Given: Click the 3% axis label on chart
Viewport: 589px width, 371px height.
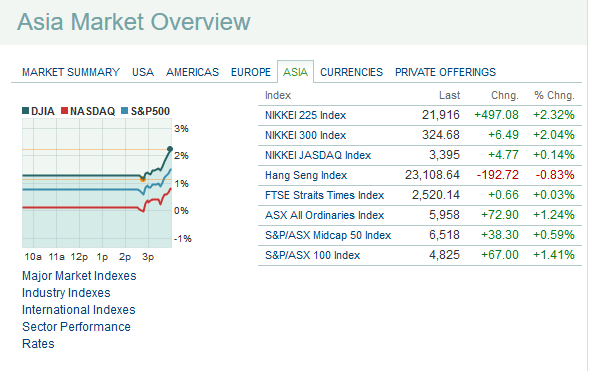Looking at the screenshot, I should [181, 129].
